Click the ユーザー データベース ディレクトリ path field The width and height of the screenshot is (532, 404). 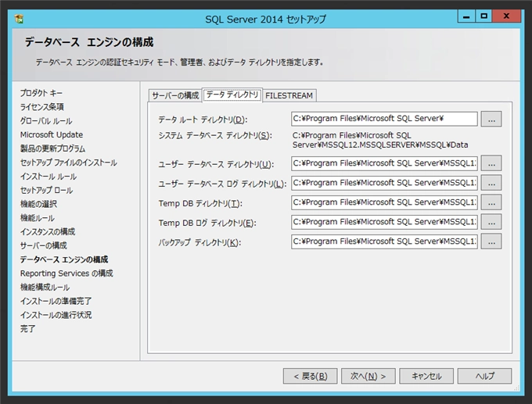pyautogui.click(x=384, y=163)
